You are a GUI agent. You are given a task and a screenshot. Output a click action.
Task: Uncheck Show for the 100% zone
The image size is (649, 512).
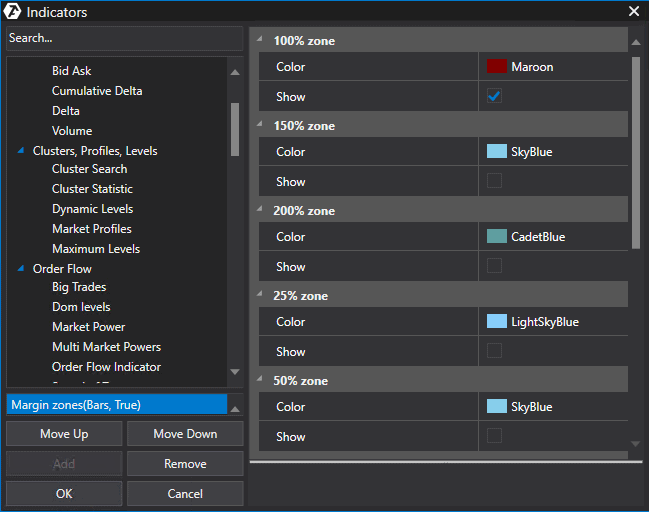tap(494, 97)
